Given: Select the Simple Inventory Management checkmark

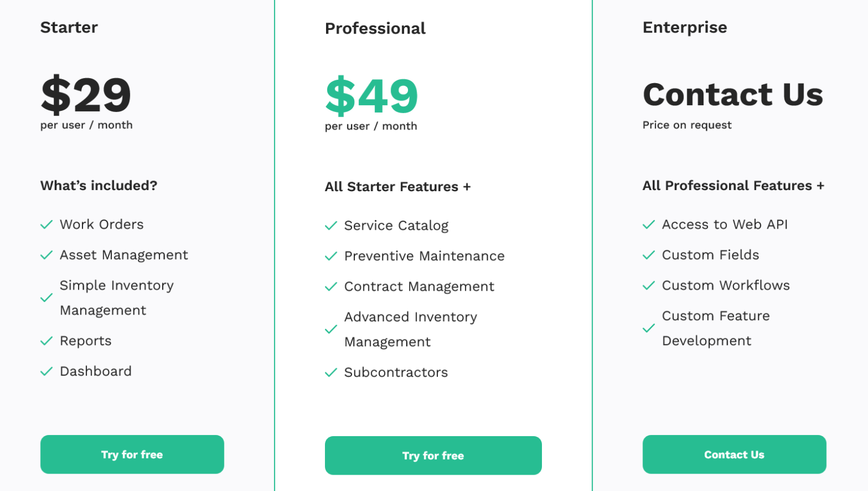Looking at the screenshot, I should point(47,298).
